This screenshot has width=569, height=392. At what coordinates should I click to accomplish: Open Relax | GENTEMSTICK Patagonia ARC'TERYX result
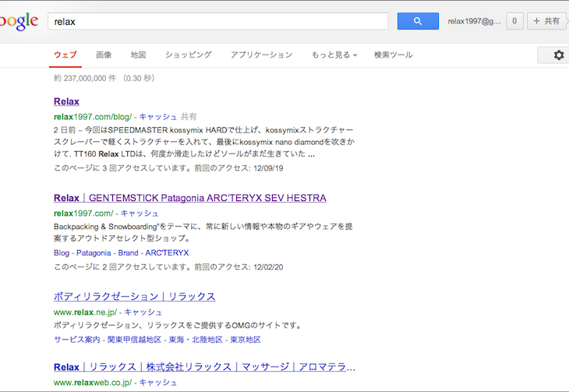[x=189, y=198]
